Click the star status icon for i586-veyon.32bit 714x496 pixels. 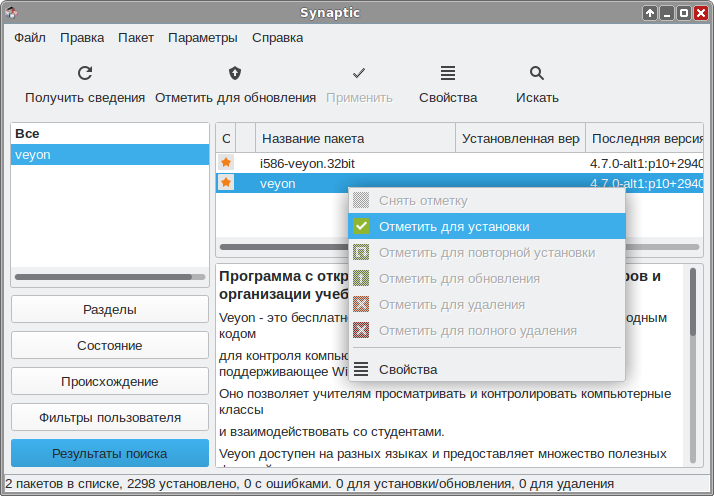pyautogui.click(x=226, y=163)
